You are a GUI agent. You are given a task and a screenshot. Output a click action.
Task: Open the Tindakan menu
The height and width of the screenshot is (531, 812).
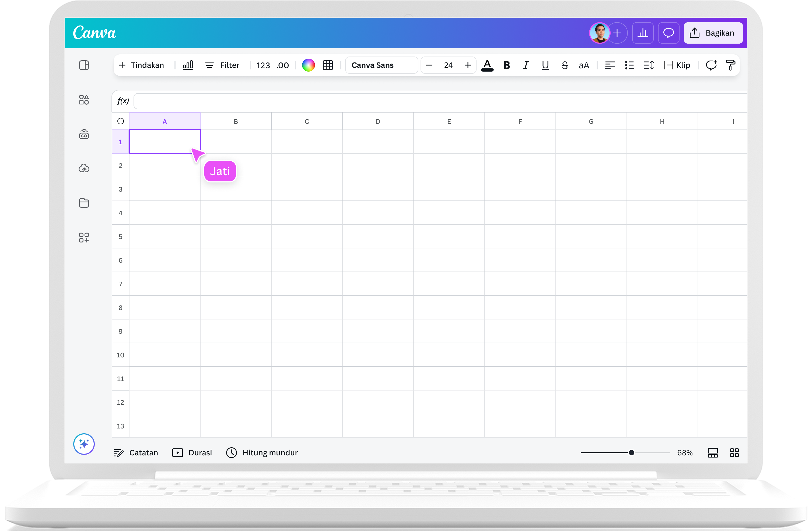pos(141,65)
